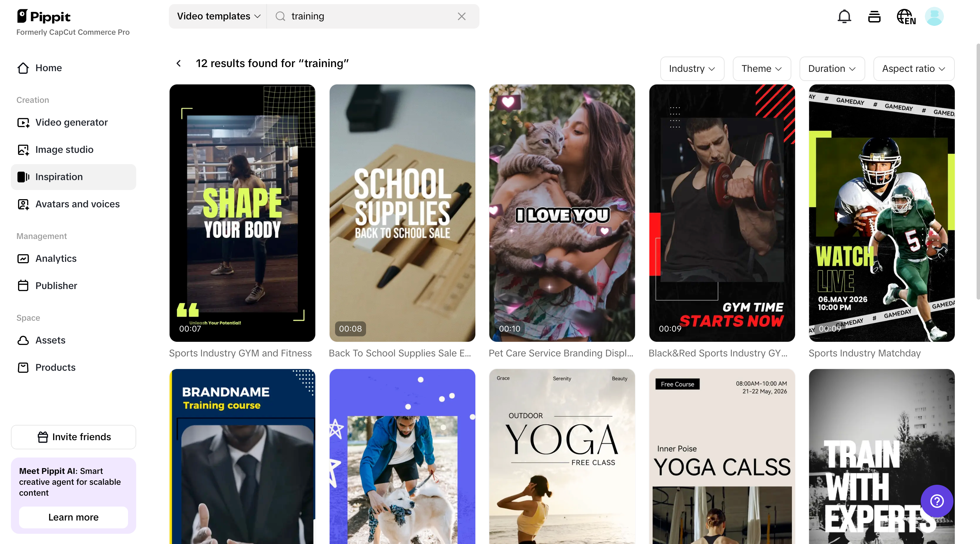Click Learn more about Pippit AI
The width and height of the screenshot is (980, 544).
point(73,517)
